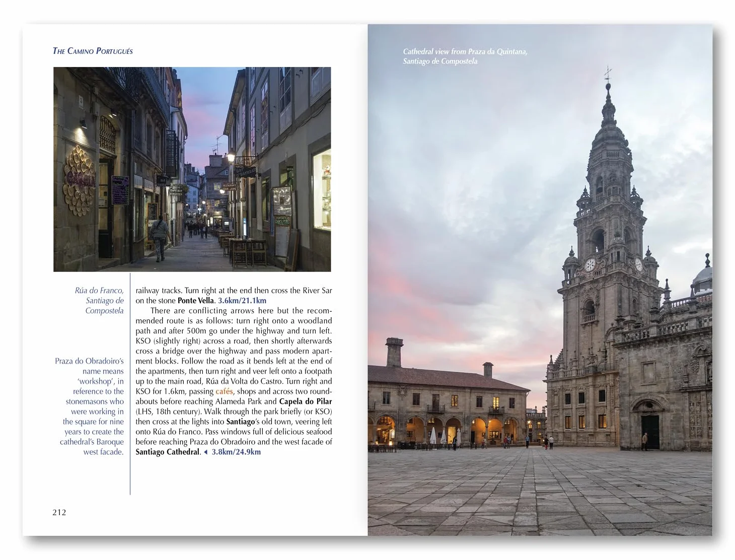Click the page number 212
This screenshot has height=560, width=735.
pyautogui.click(x=59, y=512)
